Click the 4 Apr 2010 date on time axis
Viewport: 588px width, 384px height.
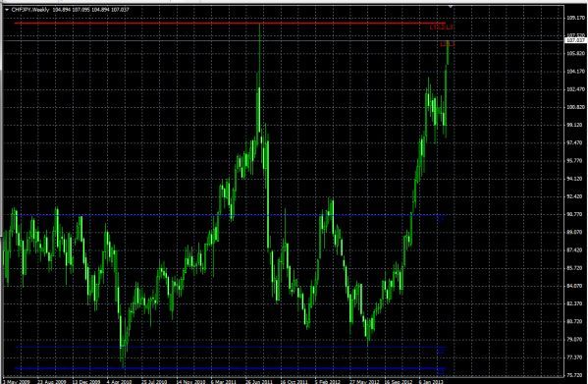pyautogui.click(x=118, y=381)
